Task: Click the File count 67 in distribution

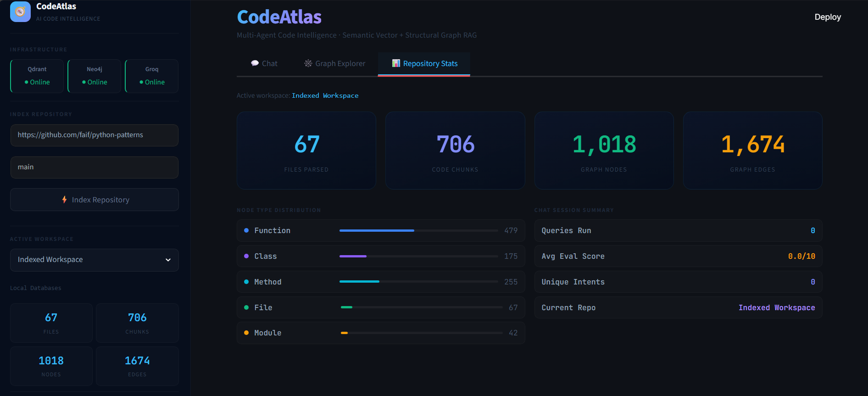Action: tap(513, 307)
